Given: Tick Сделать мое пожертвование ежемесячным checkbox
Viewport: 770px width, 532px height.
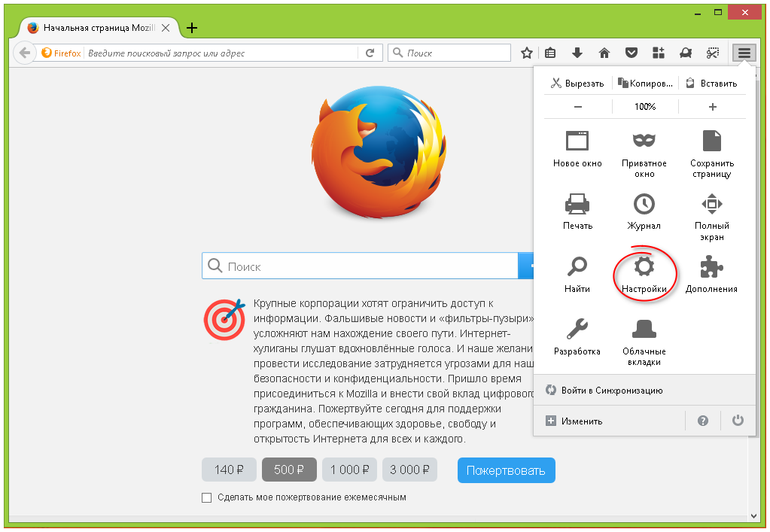Looking at the screenshot, I should 207,497.
